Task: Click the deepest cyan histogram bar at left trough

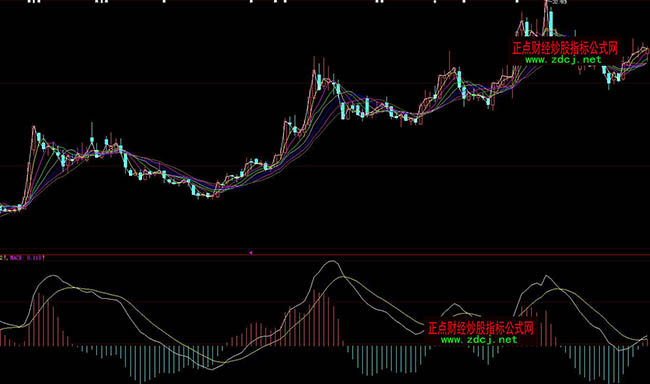Action: pyautogui.click(x=141, y=364)
